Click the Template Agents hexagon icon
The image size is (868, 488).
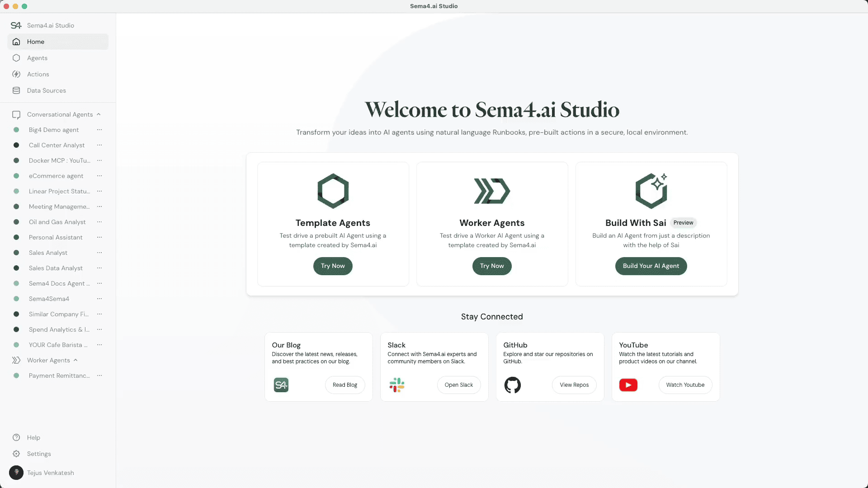(333, 191)
